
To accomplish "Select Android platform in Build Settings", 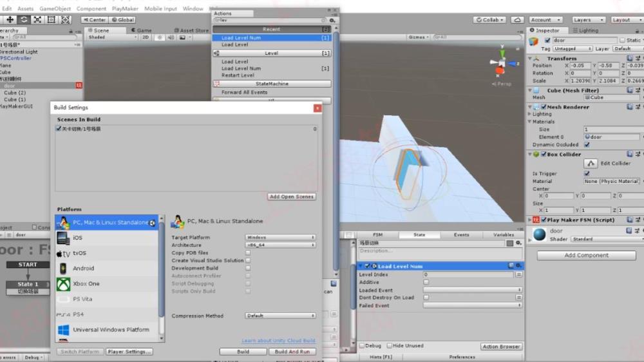I will [x=107, y=269].
